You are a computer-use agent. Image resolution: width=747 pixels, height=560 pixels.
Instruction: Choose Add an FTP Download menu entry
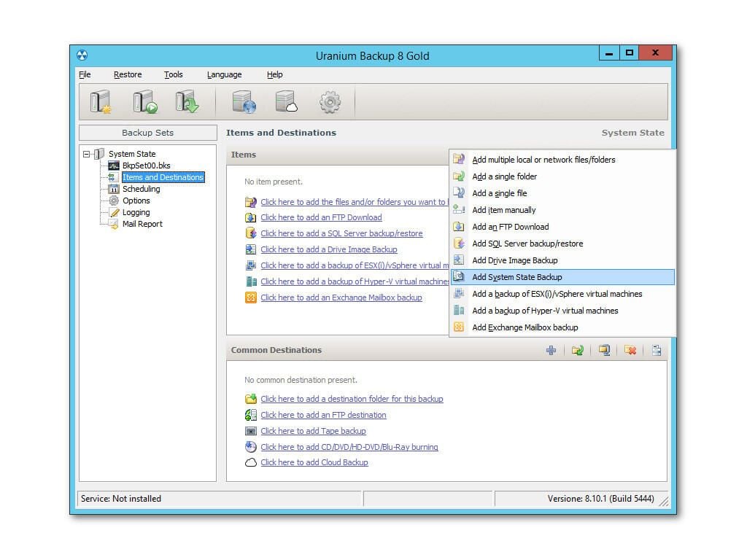coord(562,227)
